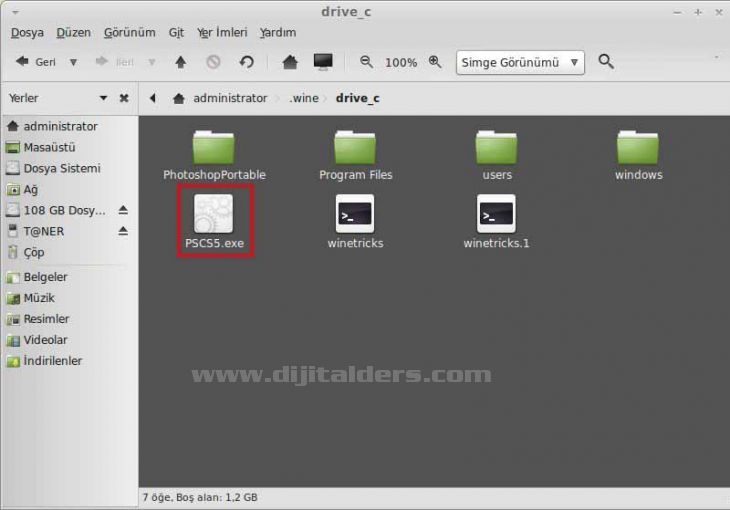This screenshot has width=730, height=510.
Task: Open search with the magnifying glass icon
Action: [606, 62]
